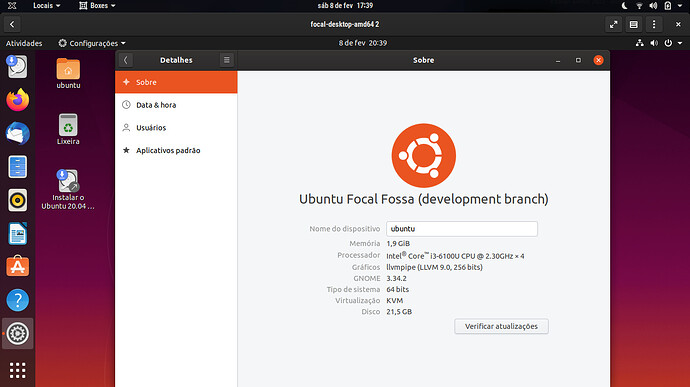Open the Files manager dock icon
This screenshot has height=387, width=690.
pyautogui.click(x=18, y=167)
